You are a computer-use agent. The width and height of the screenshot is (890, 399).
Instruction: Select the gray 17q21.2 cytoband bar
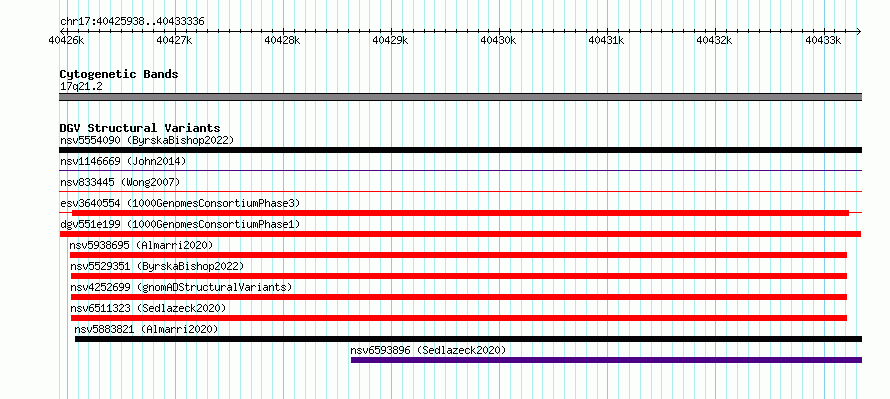pyautogui.click(x=460, y=97)
